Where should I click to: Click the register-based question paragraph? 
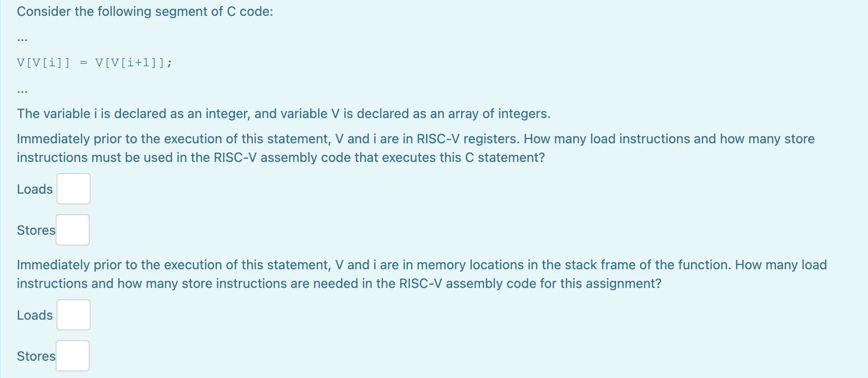coord(416,147)
